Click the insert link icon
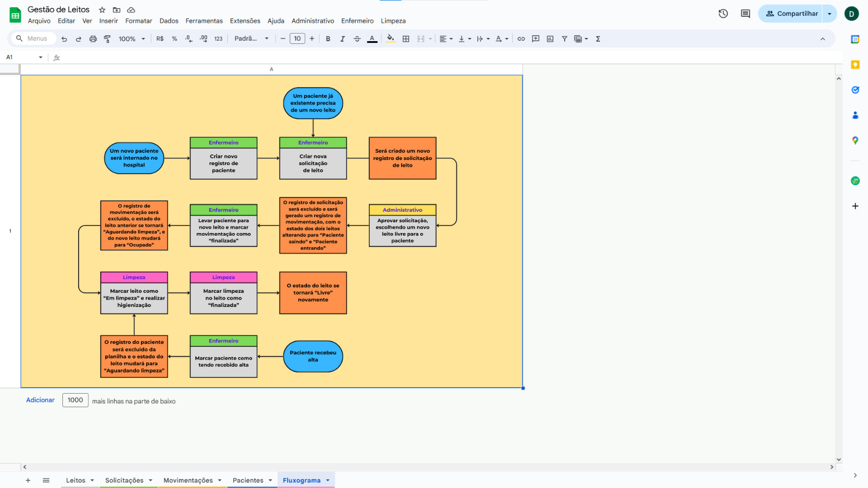 click(x=521, y=39)
